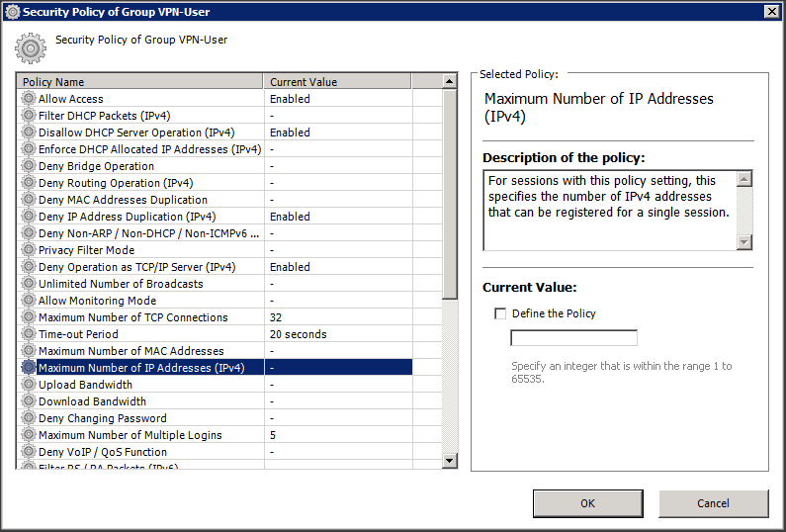The image size is (786, 532).
Task: Sort by the Policy Name column header
Action: pyautogui.click(x=139, y=82)
